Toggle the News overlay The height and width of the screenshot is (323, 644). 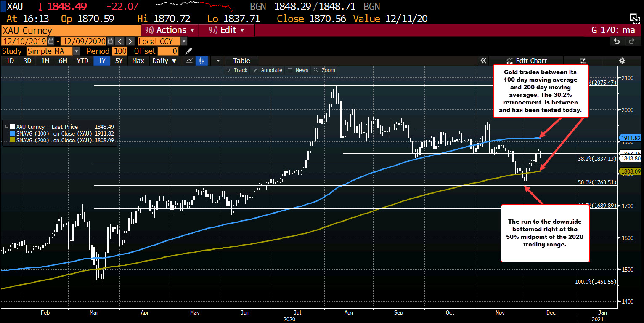(x=298, y=70)
